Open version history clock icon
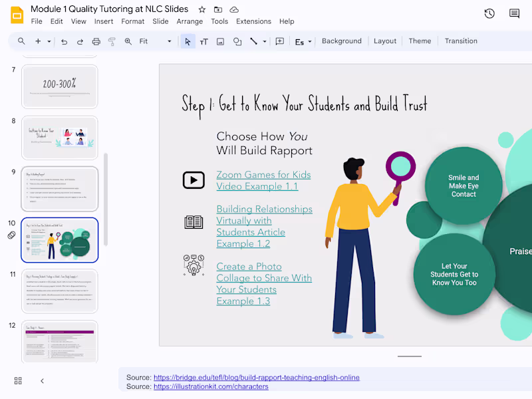Image resolution: width=532 pixels, height=399 pixels. click(x=489, y=13)
